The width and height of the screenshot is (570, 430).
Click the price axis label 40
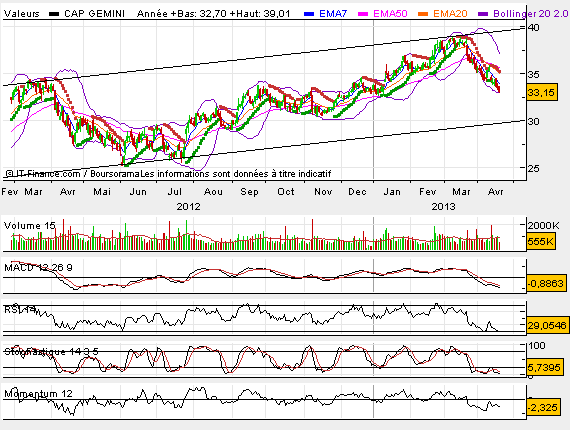click(x=534, y=28)
